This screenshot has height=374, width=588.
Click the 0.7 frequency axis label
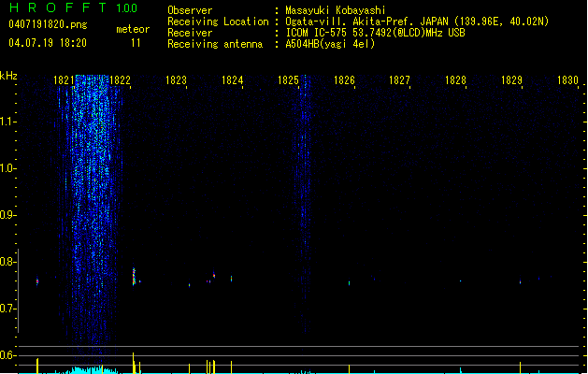pyautogui.click(x=7, y=309)
